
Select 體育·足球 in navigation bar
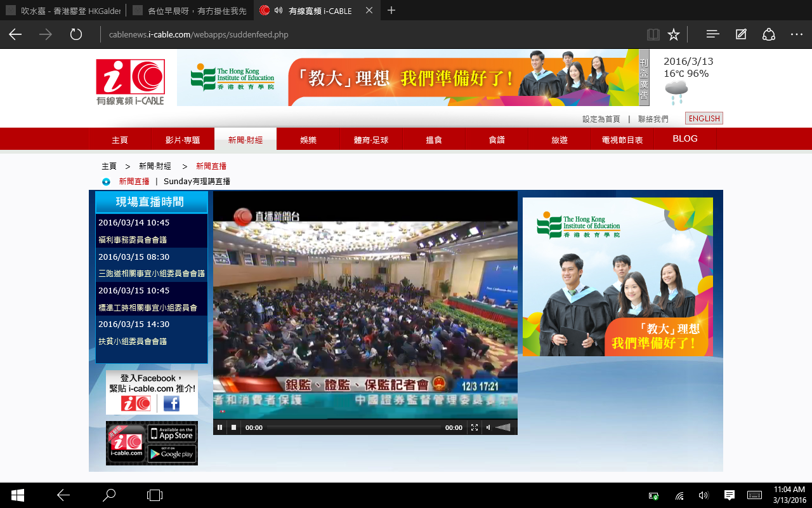point(371,140)
